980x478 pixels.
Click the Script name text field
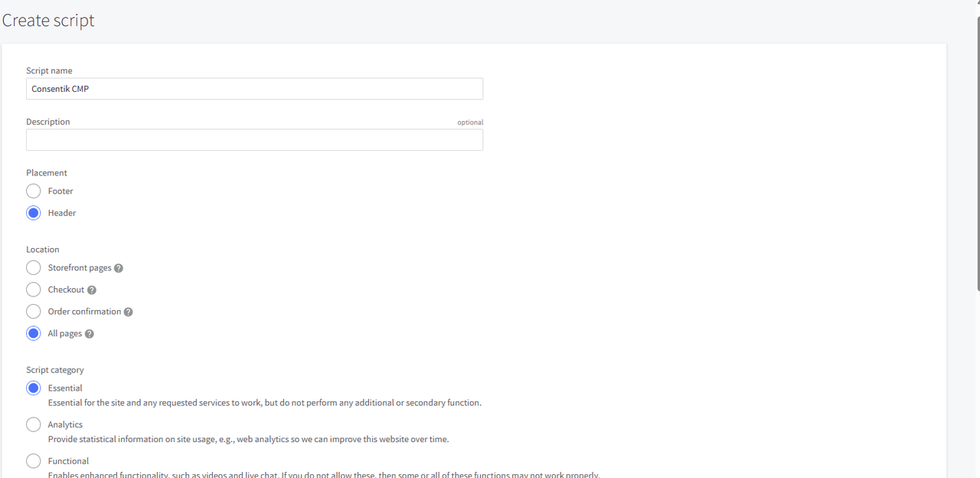click(254, 89)
